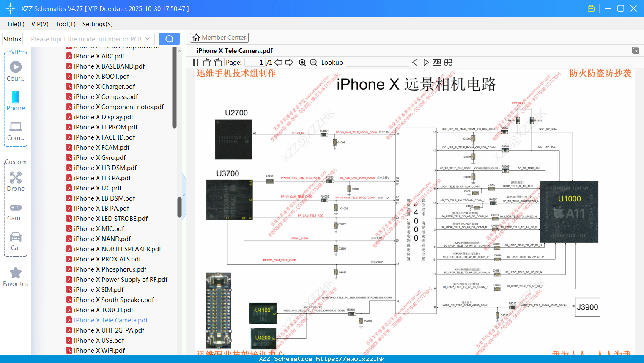Click the Lookup text field
Image resolution: width=644 pixels, height=363 pixels.
[x=378, y=62]
